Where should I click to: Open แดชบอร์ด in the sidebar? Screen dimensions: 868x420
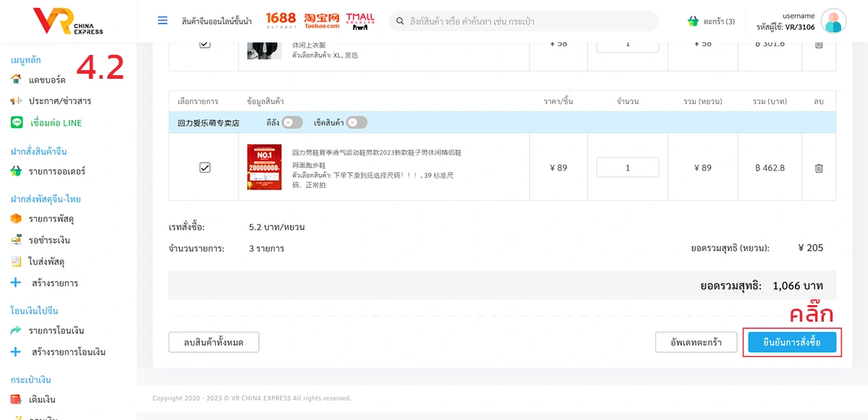coord(47,80)
